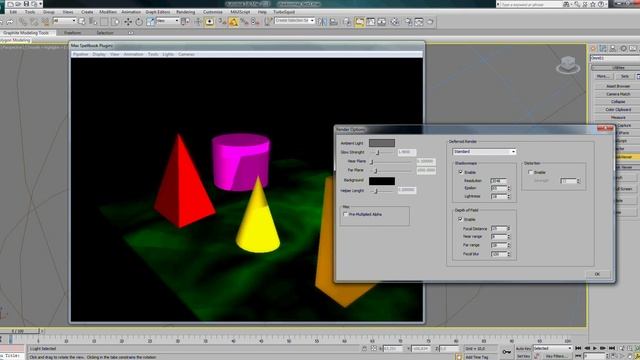Click the Go to Start playback button
The width and height of the screenshot is (640, 360).
[x=578, y=348]
